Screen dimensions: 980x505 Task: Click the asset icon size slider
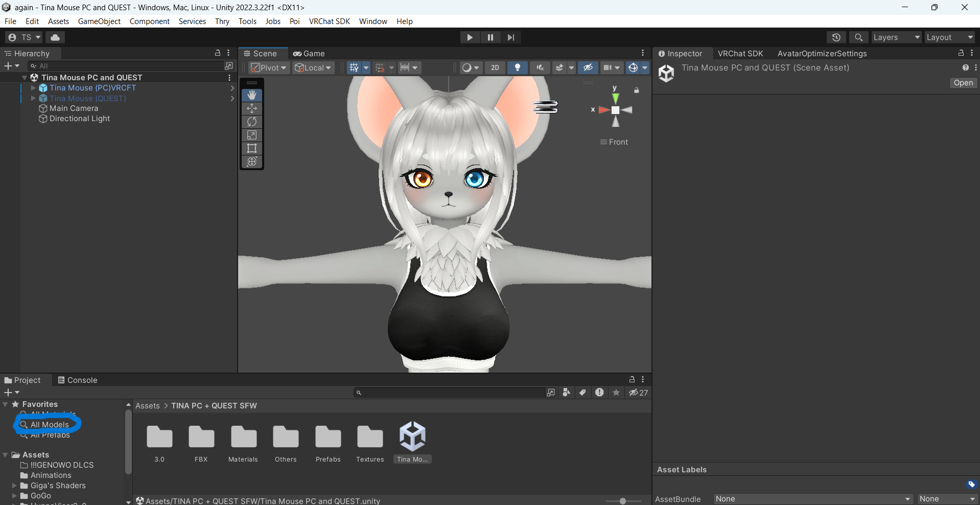623,501
